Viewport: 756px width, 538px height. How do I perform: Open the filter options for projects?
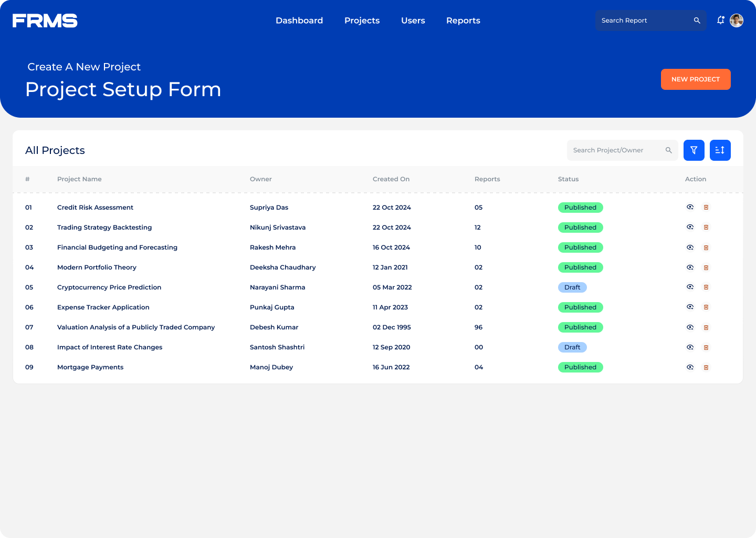[x=694, y=150]
